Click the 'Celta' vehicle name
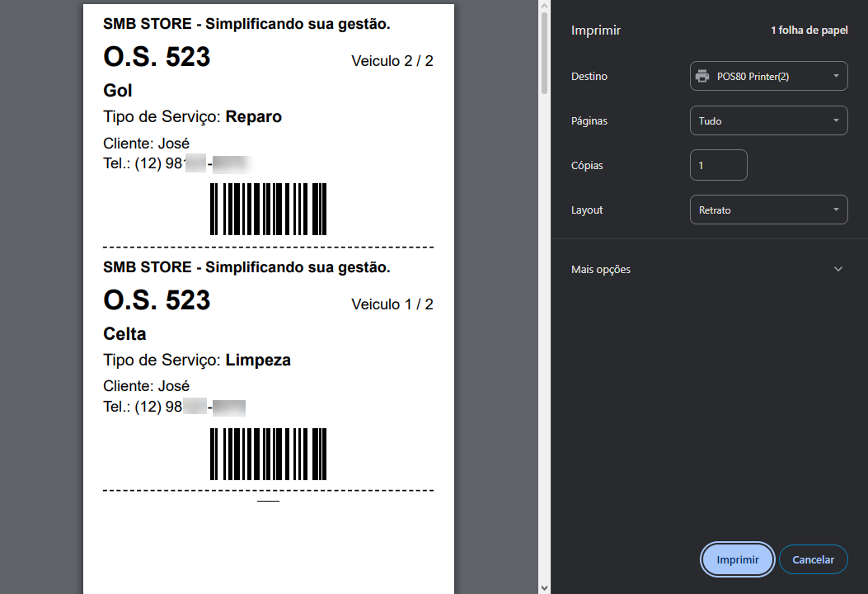This screenshot has height=594, width=868. (124, 333)
